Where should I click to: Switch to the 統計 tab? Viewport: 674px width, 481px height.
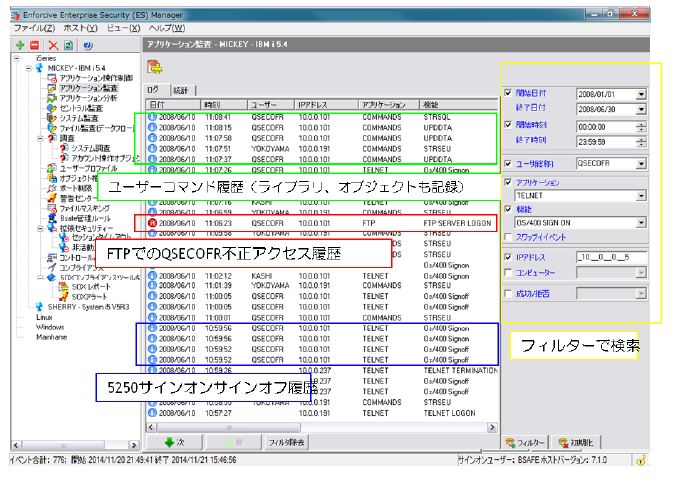click(181, 90)
